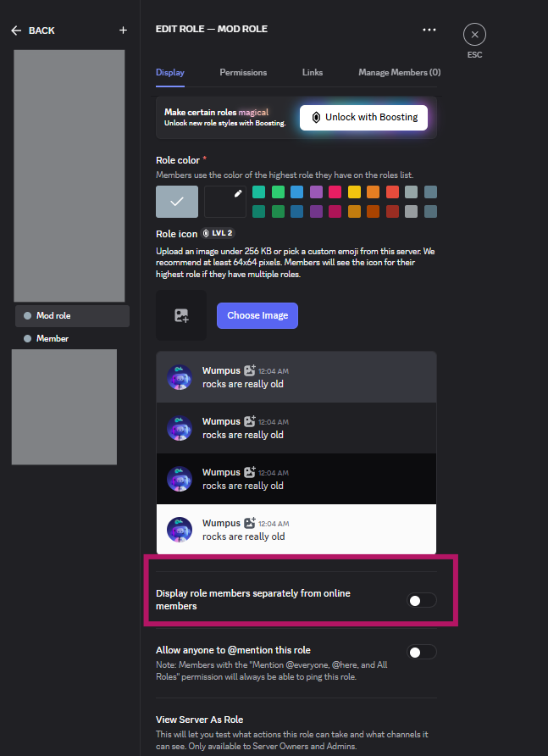Pick the dark teal swatch in bottom row
Image resolution: width=548 pixels, height=756 pixels.
click(259, 211)
